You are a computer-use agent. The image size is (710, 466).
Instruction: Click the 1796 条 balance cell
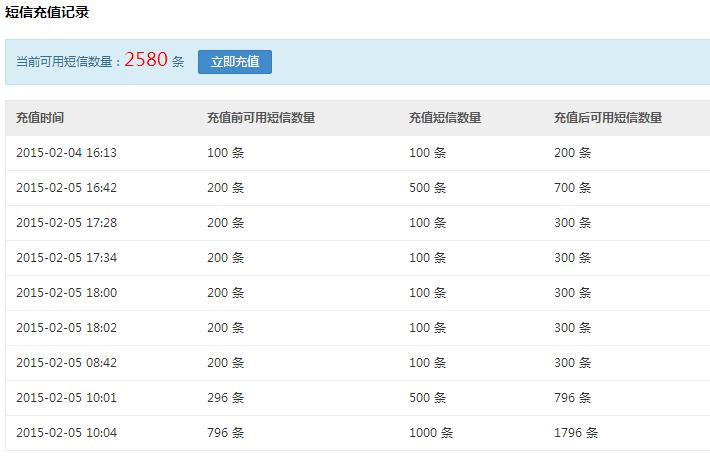click(x=576, y=433)
